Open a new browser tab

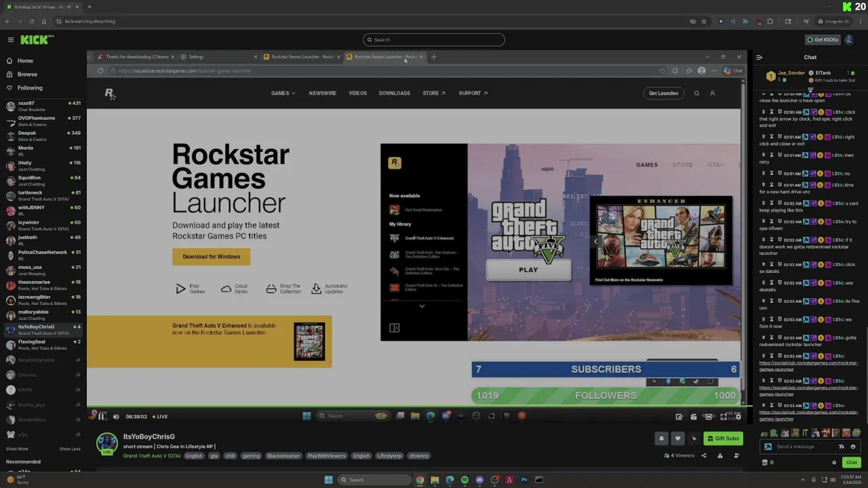[89, 7]
